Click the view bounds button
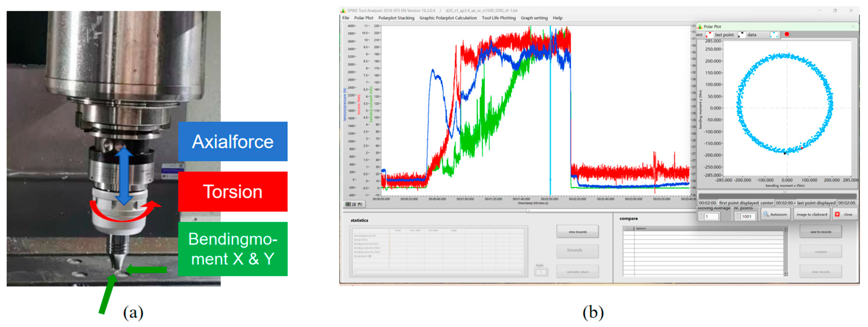 pos(577,232)
